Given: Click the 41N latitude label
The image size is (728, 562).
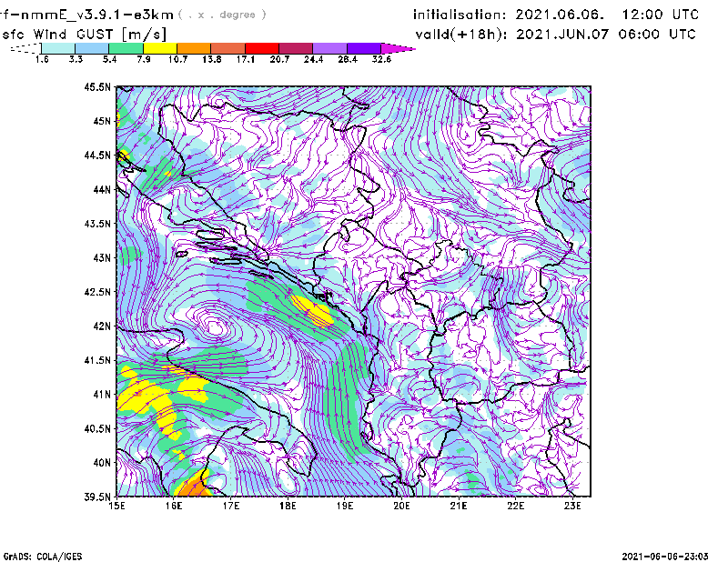Looking at the screenshot, I should [102, 395].
